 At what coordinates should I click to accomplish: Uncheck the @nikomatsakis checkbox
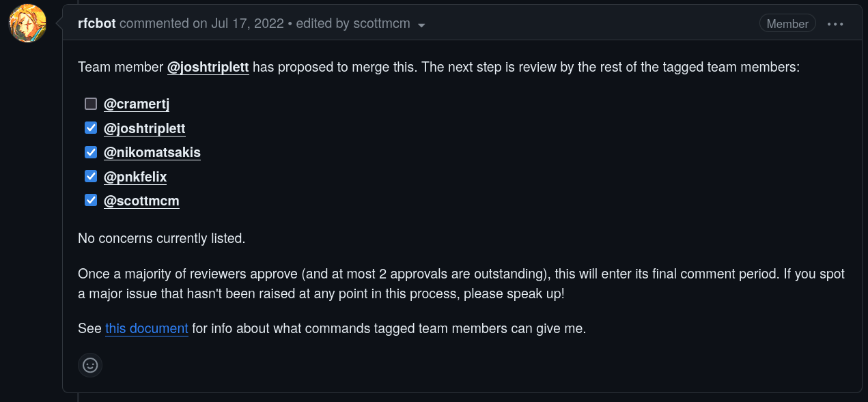pyautogui.click(x=91, y=152)
